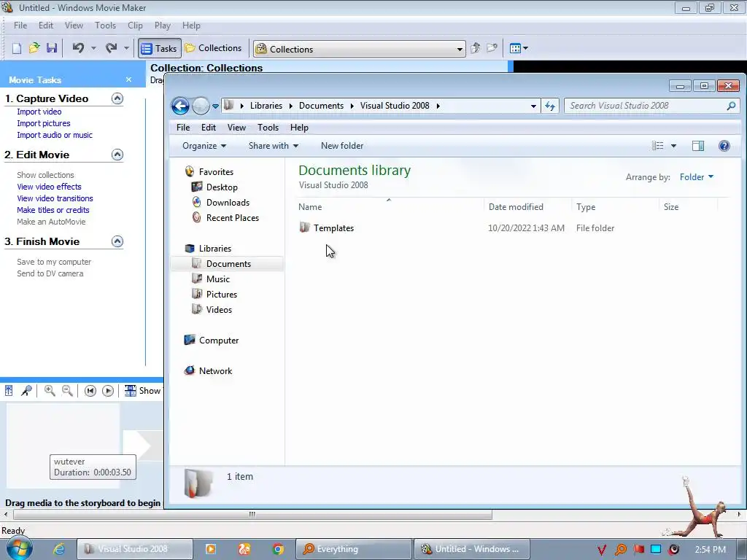Collapse the Edit Movie section

117,155
